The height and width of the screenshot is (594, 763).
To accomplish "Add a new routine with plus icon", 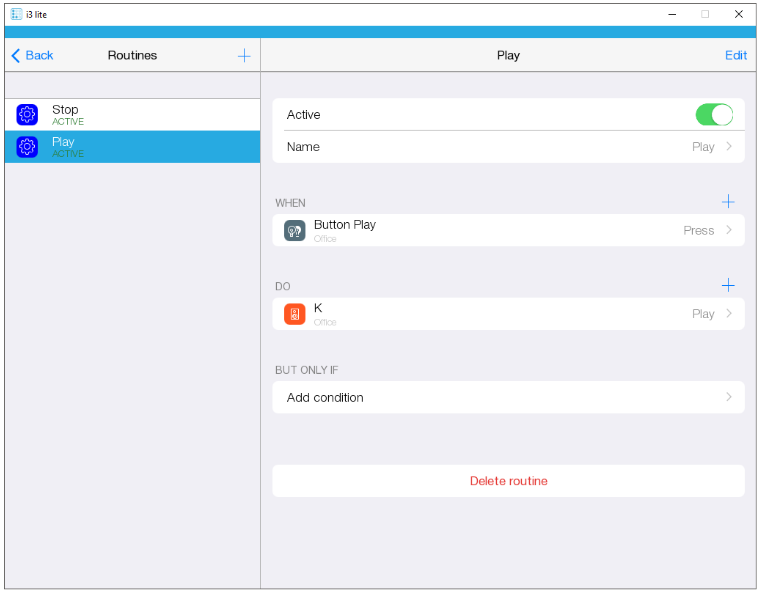I will click(244, 55).
